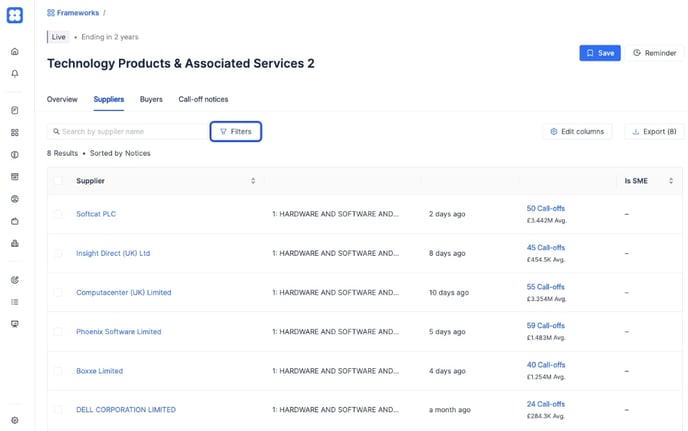Set a Reminder for this framework
The height and width of the screenshot is (431, 688).
click(x=655, y=53)
